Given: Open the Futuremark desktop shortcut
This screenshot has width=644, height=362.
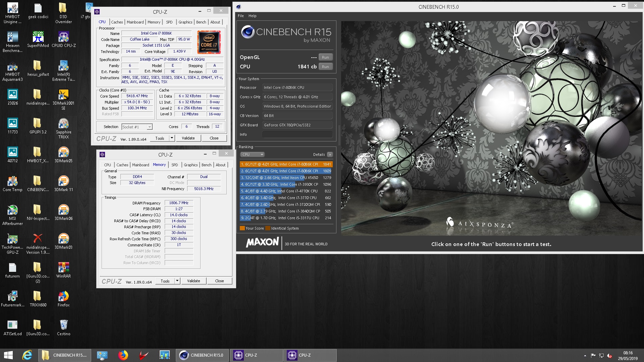Looking at the screenshot, I should click(12, 299).
